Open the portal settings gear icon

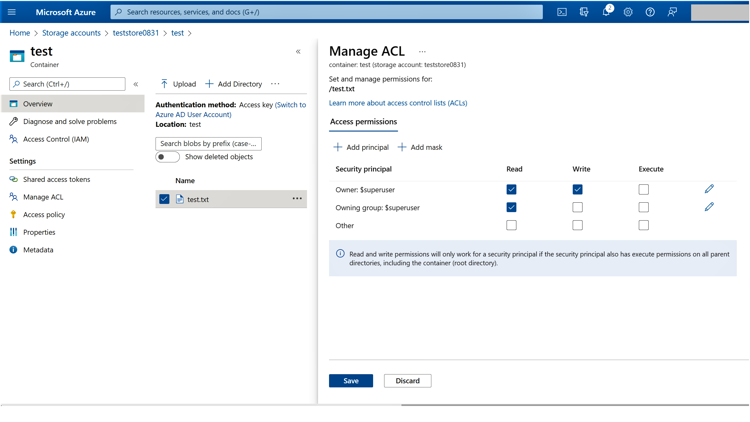pos(628,12)
